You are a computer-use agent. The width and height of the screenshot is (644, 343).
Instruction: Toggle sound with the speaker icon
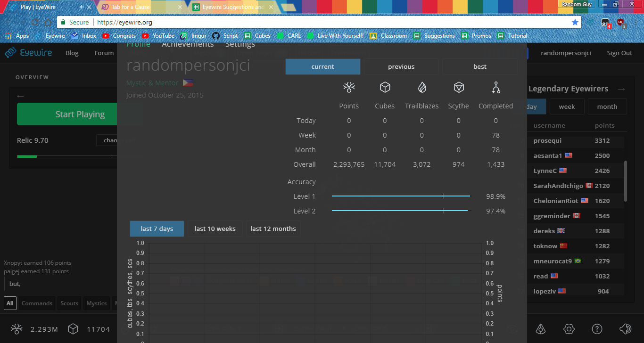click(625, 329)
